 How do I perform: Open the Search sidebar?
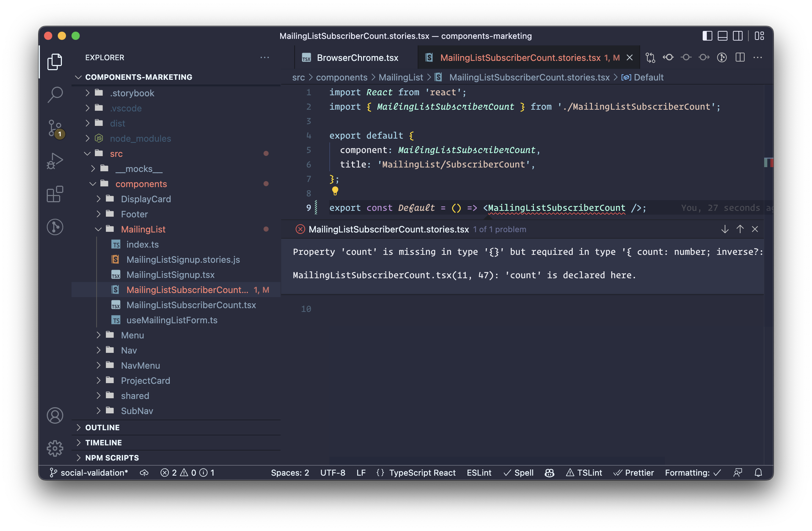(55, 94)
